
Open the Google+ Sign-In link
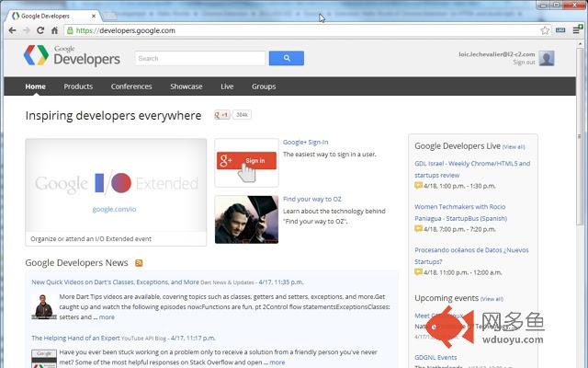tap(305, 142)
